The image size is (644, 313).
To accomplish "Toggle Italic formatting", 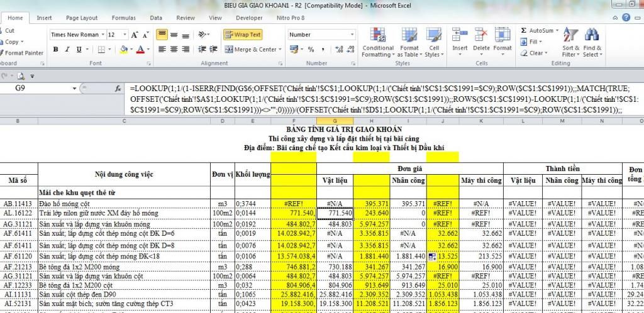I will pos(67,49).
